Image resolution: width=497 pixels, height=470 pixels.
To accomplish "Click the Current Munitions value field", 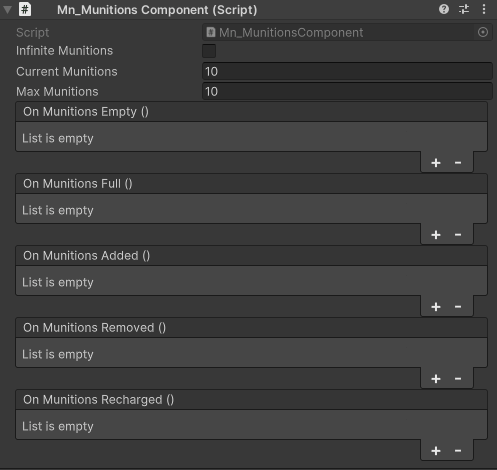I will (x=347, y=71).
